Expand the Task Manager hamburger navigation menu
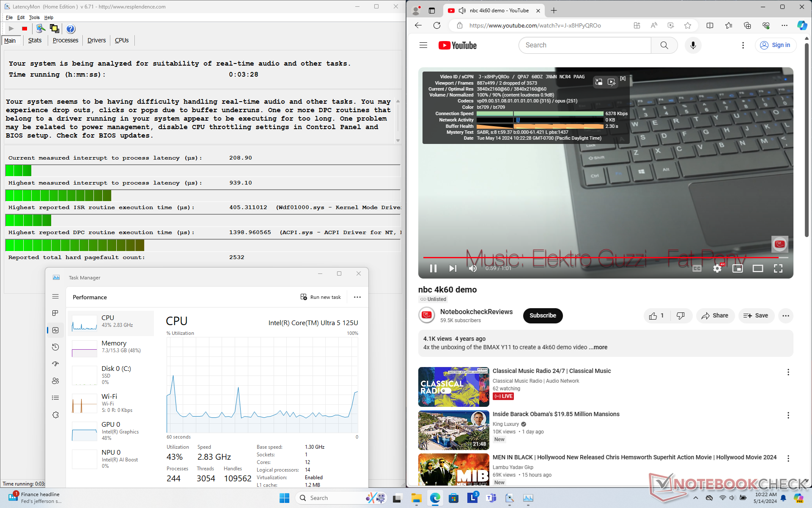812x508 pixels. pyautogui.click(x=55, y=297)
